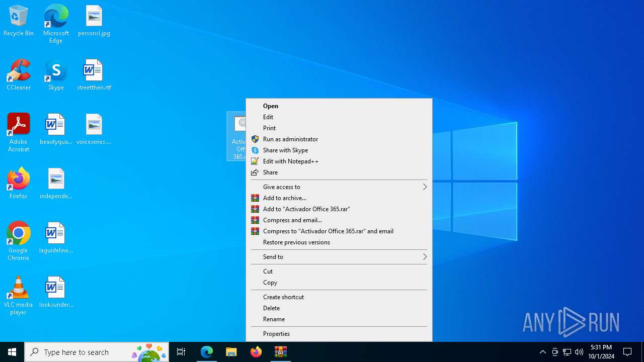Select the Google Chrome desktop shortcut
This screenshot has width=644, height=362.
coord(19,241)
